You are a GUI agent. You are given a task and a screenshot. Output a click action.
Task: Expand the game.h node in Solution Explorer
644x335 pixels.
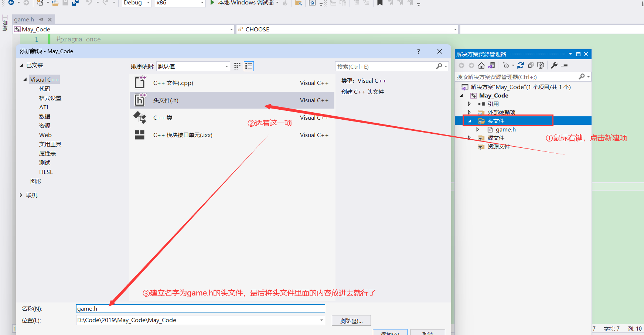click(478, 129)
